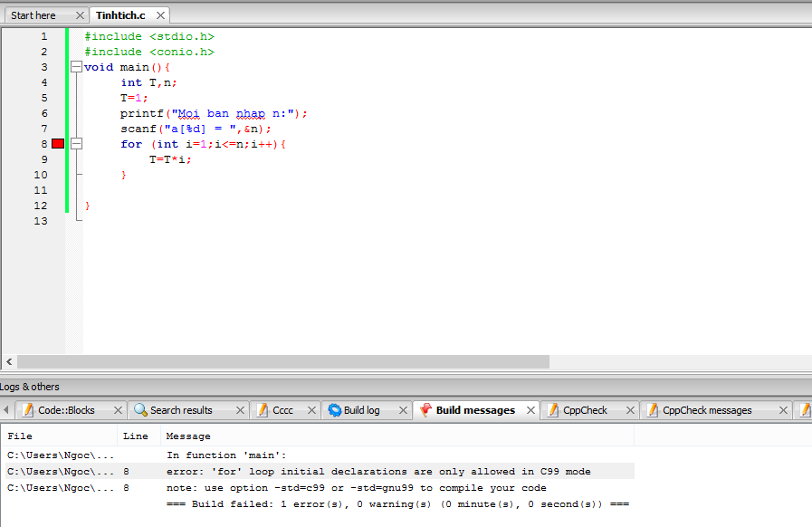Click the Code::Blocks log tab pencil icon
Image resolution: width=812 pixels, height=527 pixels.
[28, 410]
